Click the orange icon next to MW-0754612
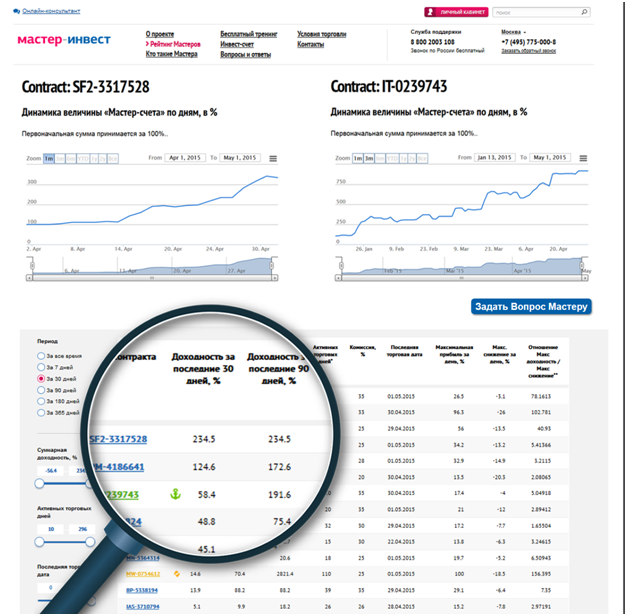 click(176, 574)
